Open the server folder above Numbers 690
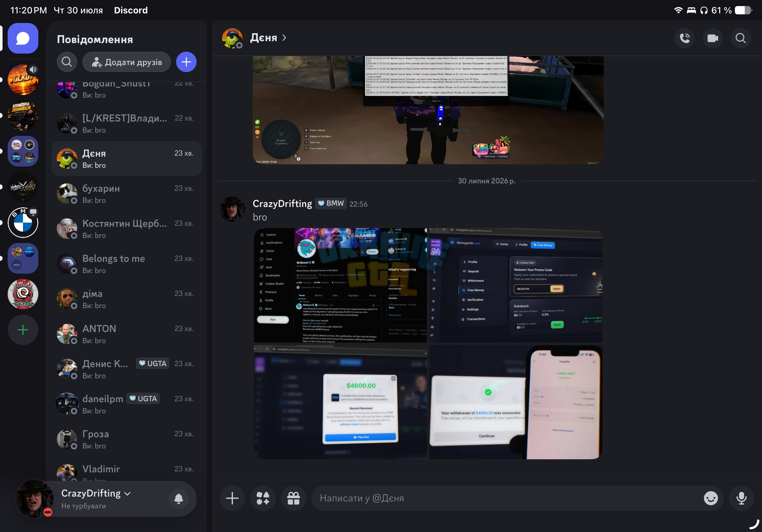This screenshot has width=762, height=532. (x=23, y=151)
